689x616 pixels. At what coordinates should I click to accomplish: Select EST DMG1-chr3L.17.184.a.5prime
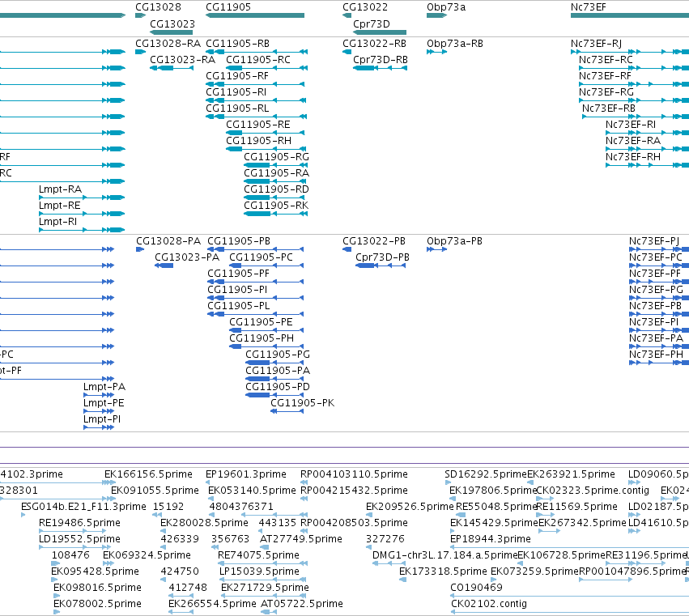444,556
